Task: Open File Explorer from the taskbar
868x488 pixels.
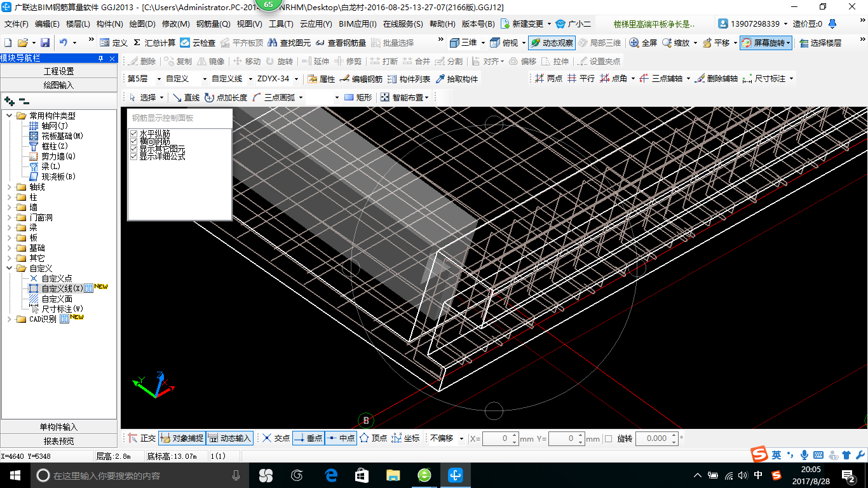Action: [393, 475]
